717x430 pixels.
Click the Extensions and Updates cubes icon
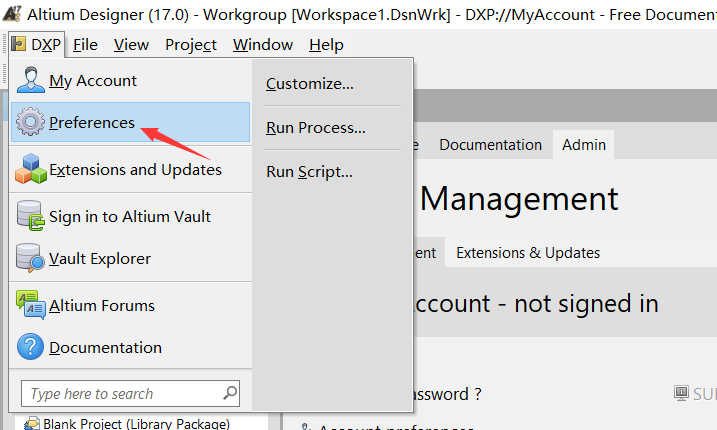tap(31, 169)
